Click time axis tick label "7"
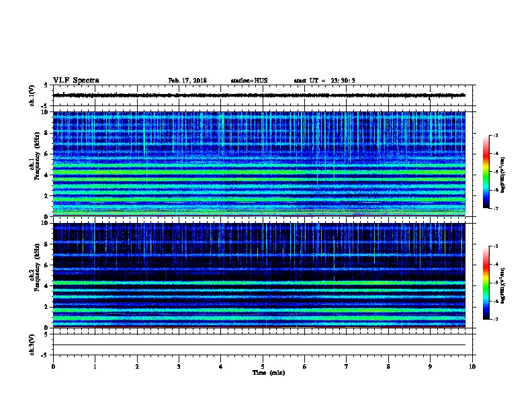 pyautogui.click(x=347, y=367)
